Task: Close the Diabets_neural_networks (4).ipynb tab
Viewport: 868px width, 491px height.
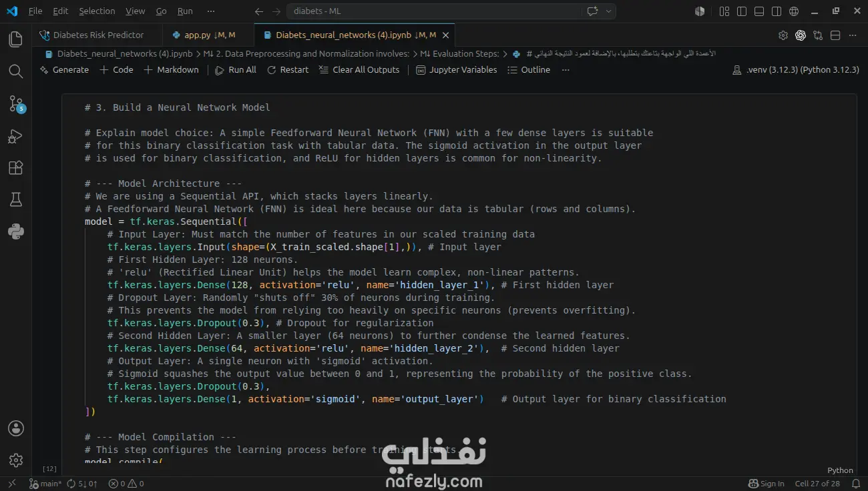Action: [x=446, y=35]
